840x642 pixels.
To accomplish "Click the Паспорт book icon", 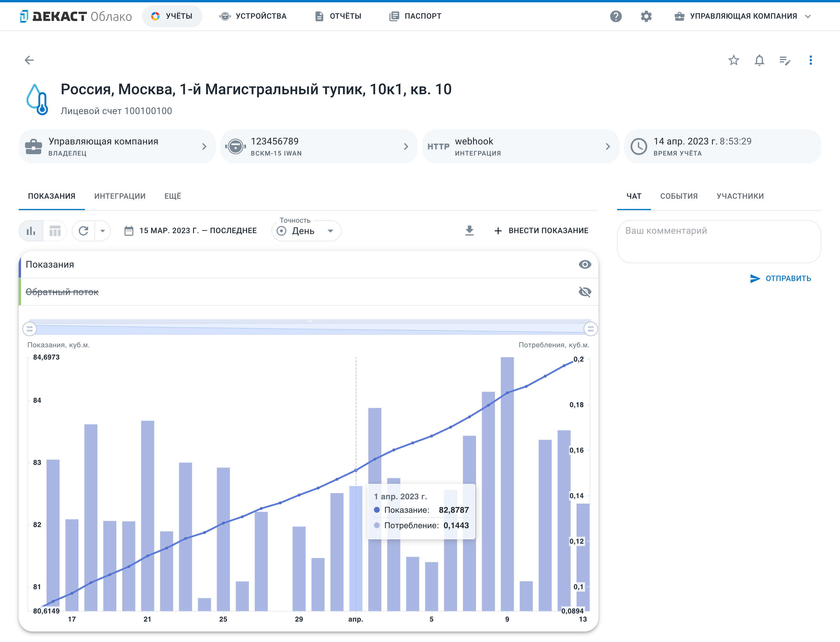I will point(394,16).
